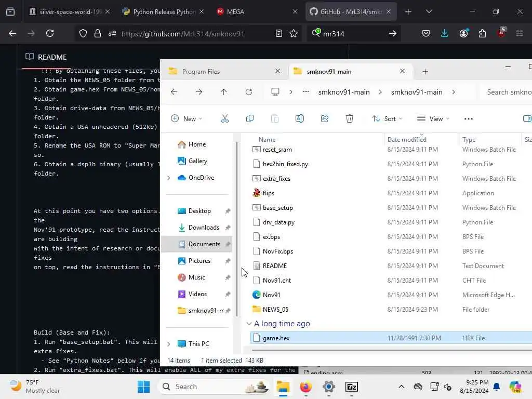Image resolution: width=532 pixels, height=399 pixels.
Task: Toggle Firefox reader view icon
Action: (x=279, y=33)
